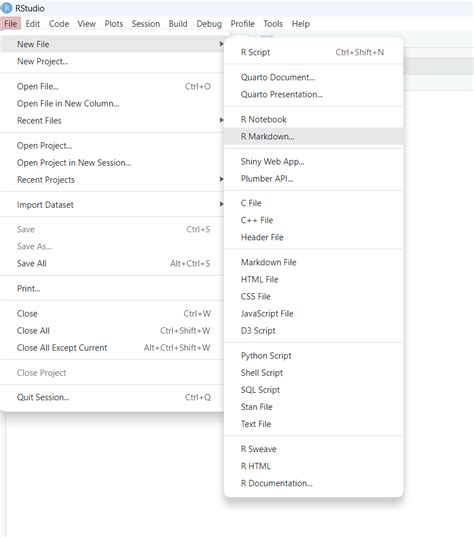474x538 pixels.
Task: Open the View menu
Action: coord(86,24)
